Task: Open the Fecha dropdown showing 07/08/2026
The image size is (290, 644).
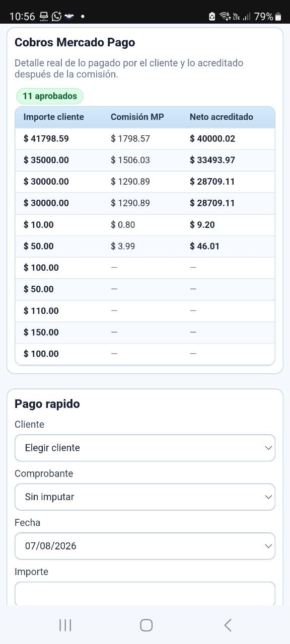Action: (x=145, y=546)
